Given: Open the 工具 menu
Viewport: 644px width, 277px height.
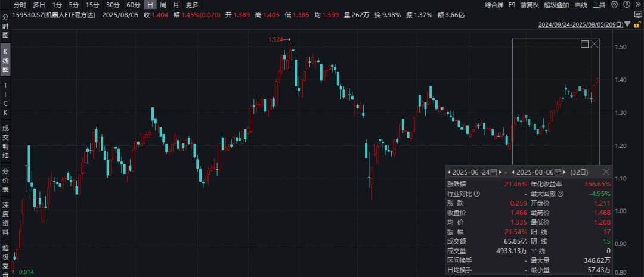Looking at the screenshot, I should 599,5.
